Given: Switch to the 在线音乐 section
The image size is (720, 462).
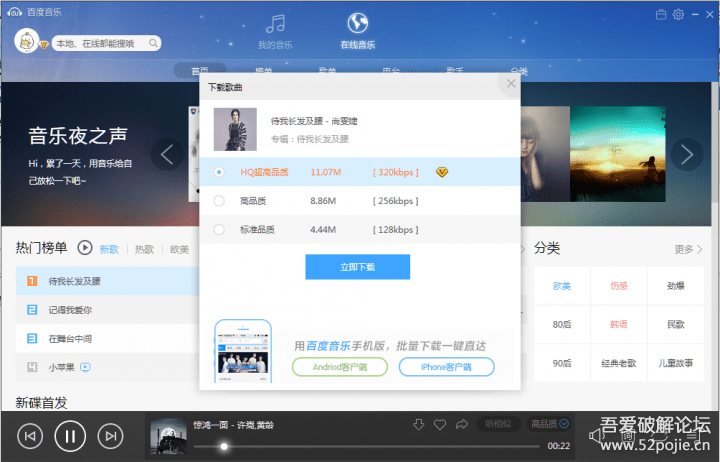Looking at the screenshot, I should click(358, 31).
